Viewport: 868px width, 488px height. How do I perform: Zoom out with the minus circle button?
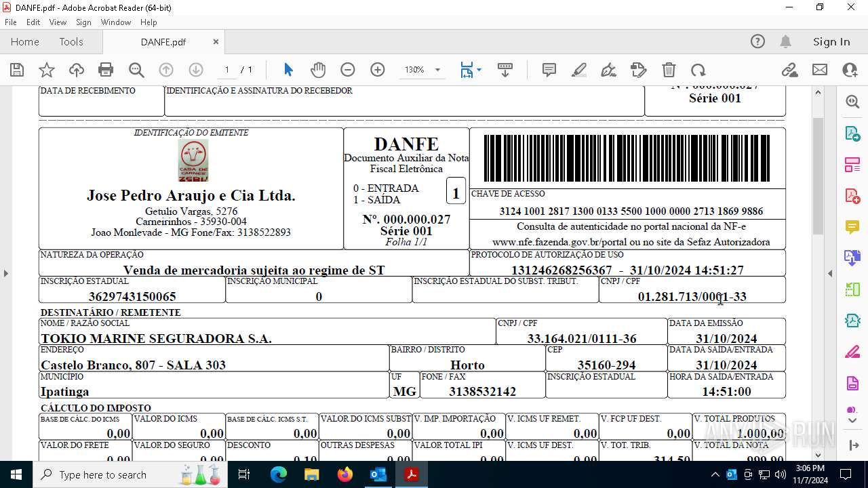348,70
